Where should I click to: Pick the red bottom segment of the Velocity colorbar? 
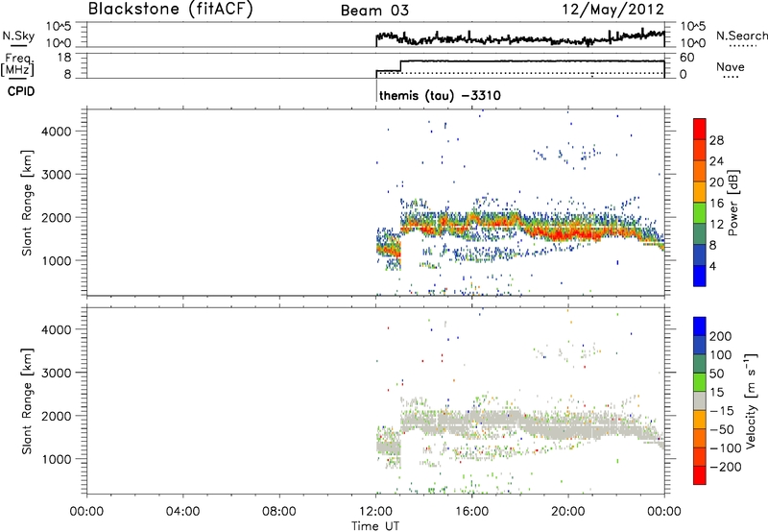point(700,475)
